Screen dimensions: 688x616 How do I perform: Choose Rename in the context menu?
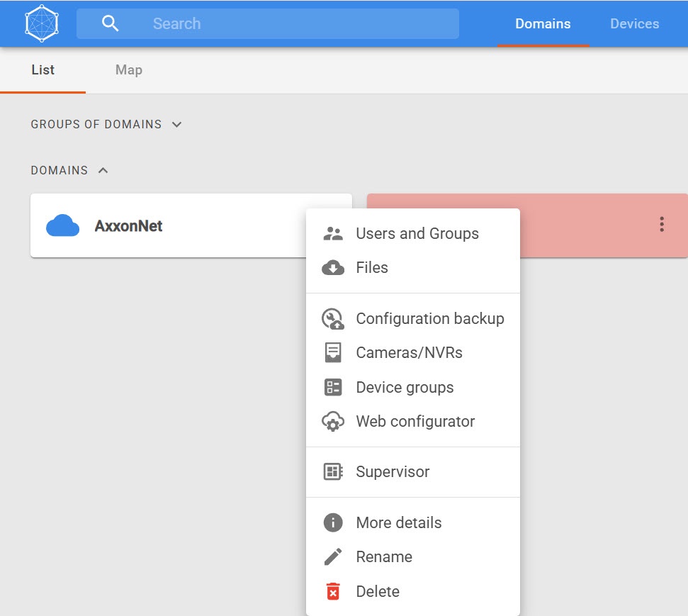[383, 557]
